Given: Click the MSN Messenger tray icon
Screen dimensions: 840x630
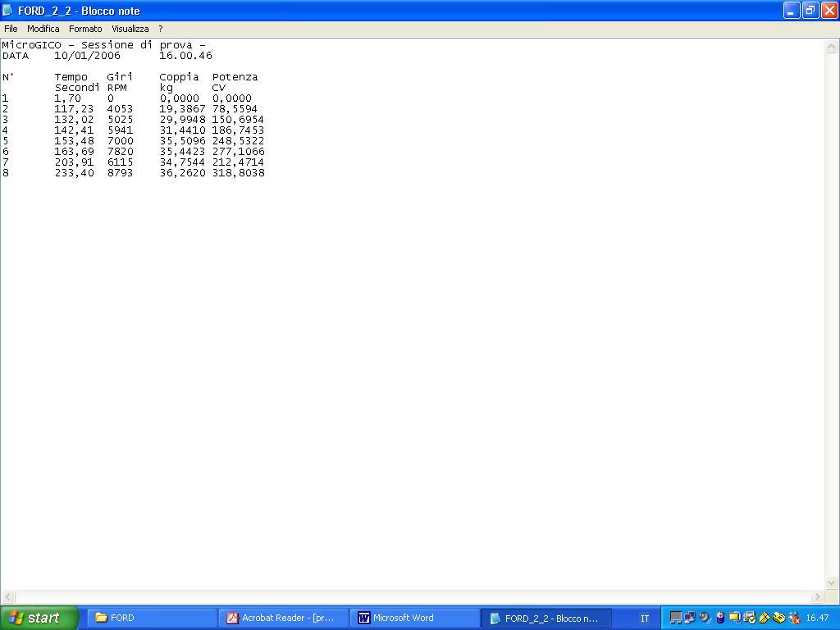Looking at the screenshot, I should point(794,618).
